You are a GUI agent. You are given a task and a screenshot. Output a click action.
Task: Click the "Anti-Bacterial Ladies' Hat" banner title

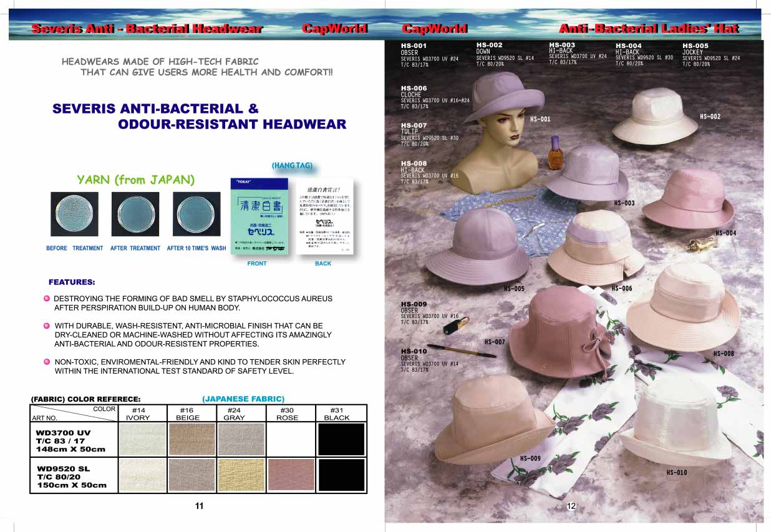click(x=649, y=29)
